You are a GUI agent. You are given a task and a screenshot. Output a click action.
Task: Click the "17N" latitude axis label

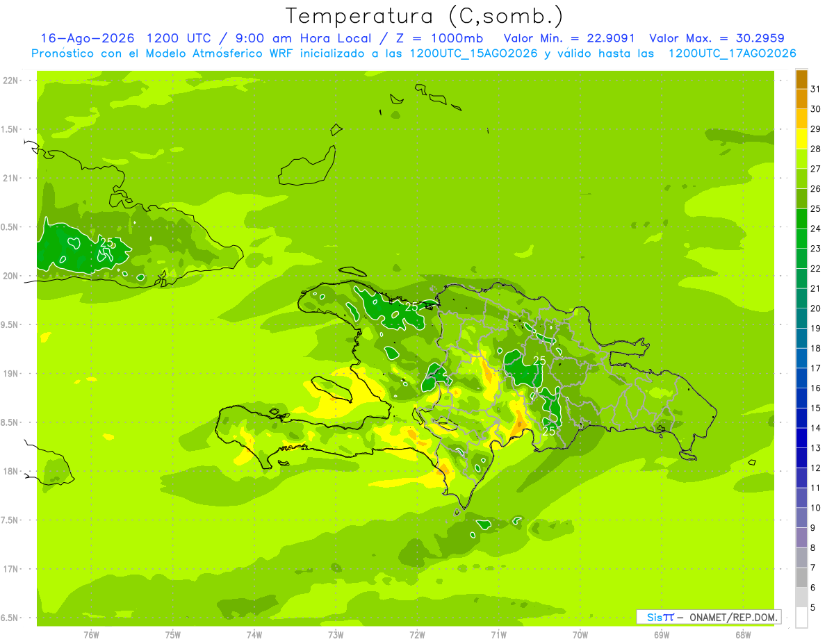pos(10,569)
